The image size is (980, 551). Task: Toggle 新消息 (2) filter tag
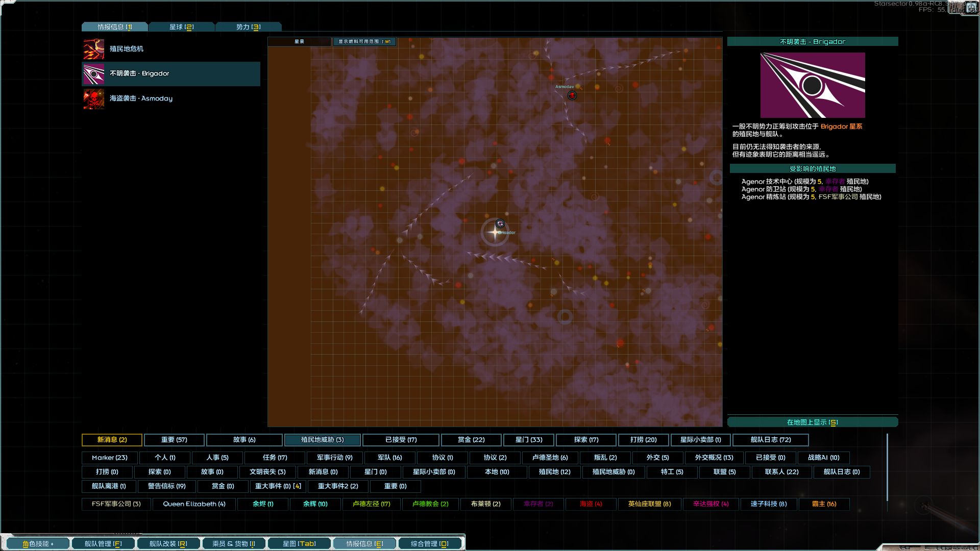[112, 440]
